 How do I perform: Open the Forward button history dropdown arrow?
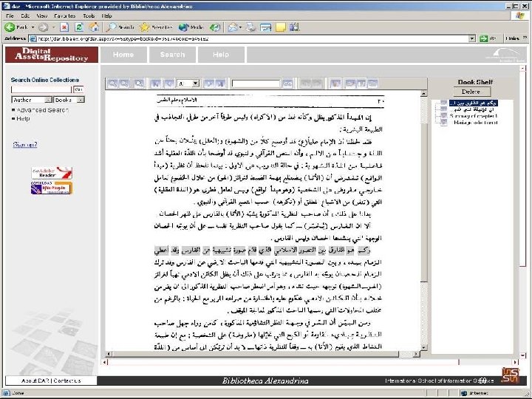point(54,27)
